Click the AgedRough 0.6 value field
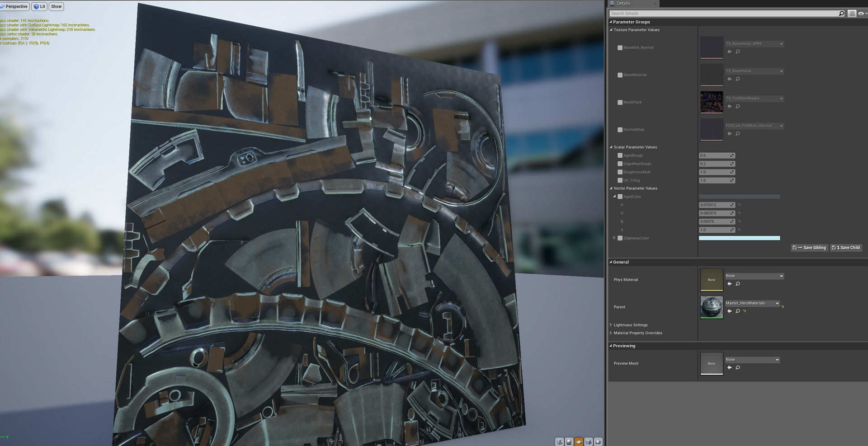Screen dimensions: 868x446 pyautogui.click(x=717, y=155)
